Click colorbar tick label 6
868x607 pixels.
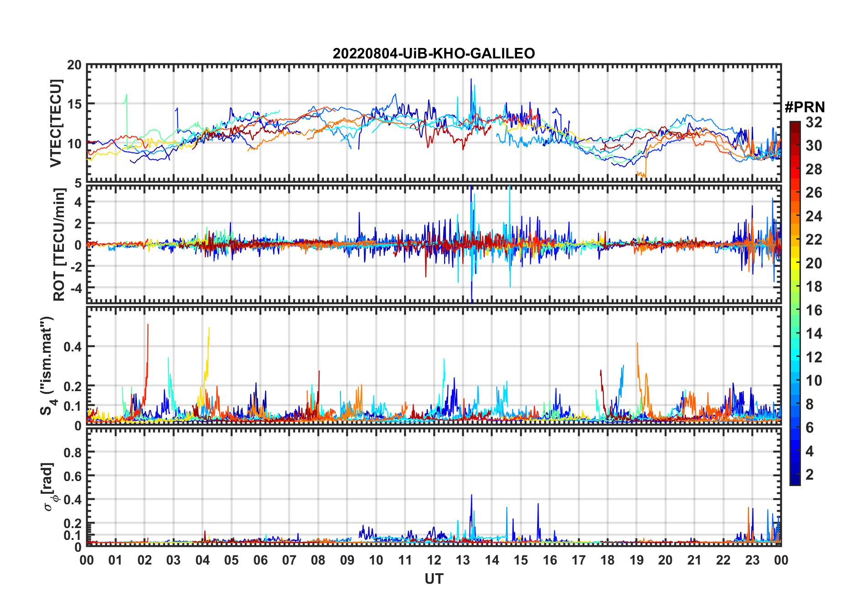click(810, 428)
